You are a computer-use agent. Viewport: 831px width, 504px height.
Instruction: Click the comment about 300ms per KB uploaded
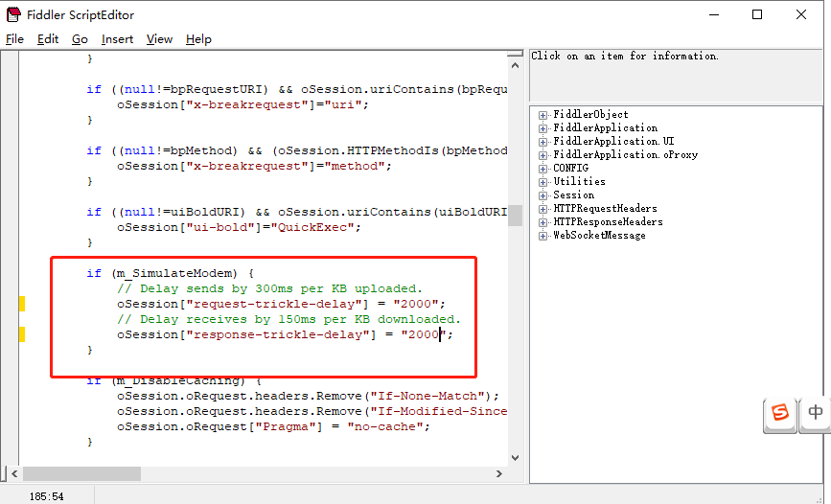[269, 288]
